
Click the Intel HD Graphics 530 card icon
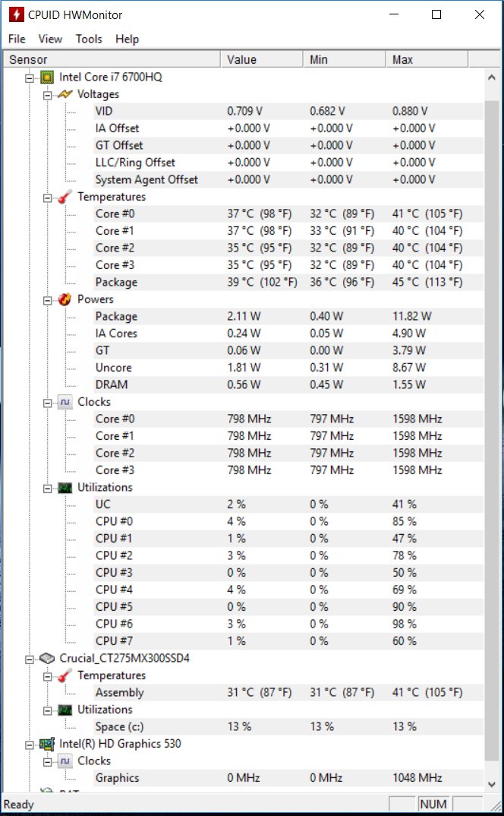coord(47,744)
